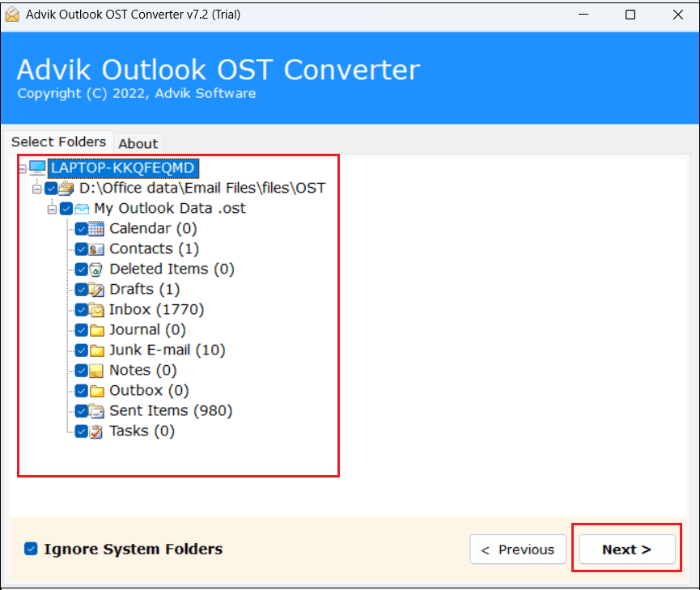The width and height of the screenshot is (700, 590).
Task: Go back with the Previous button
Action: [x=518, y=550]
